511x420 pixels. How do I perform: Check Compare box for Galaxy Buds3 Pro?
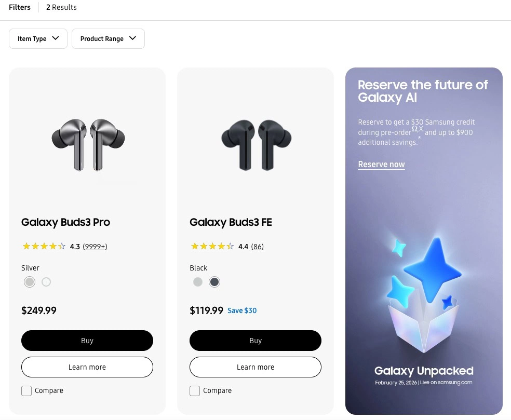click(26, 391)
